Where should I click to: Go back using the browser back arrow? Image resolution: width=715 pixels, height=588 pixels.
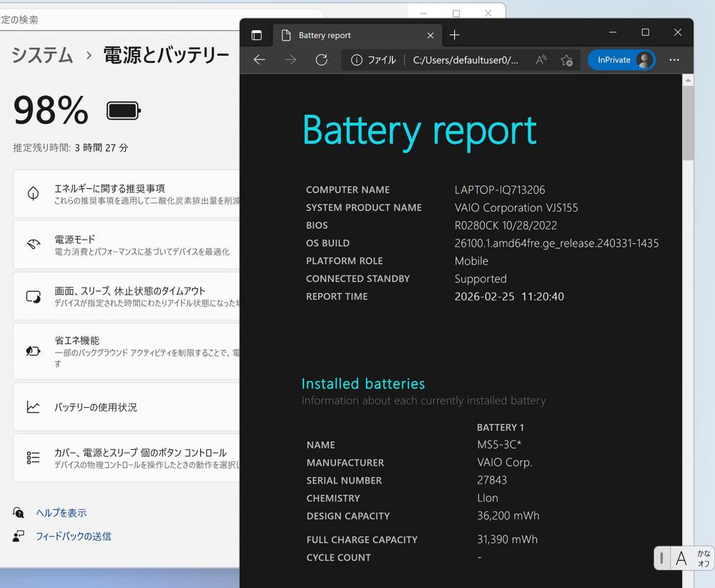(260, 60)
